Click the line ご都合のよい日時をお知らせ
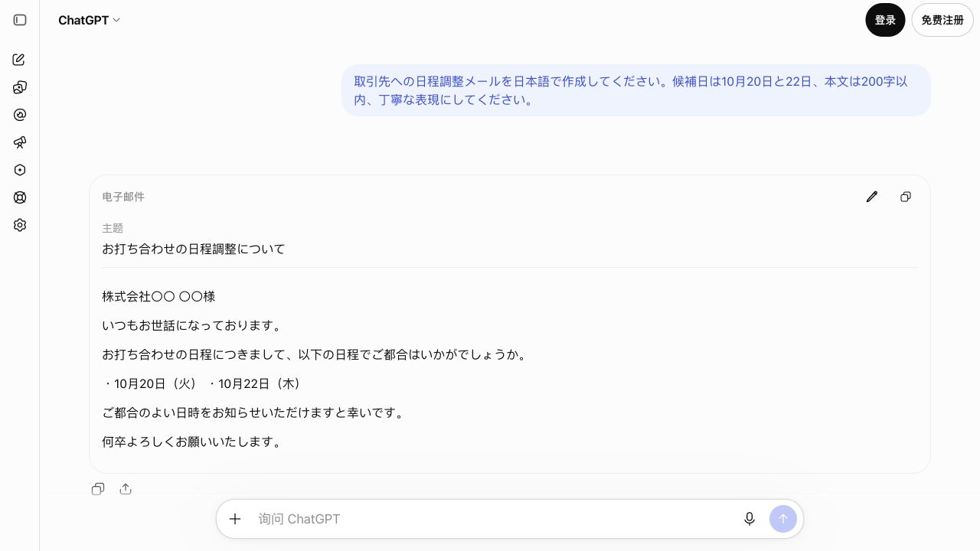This screenshot has height=551, width=980. [x=254, y=412]
